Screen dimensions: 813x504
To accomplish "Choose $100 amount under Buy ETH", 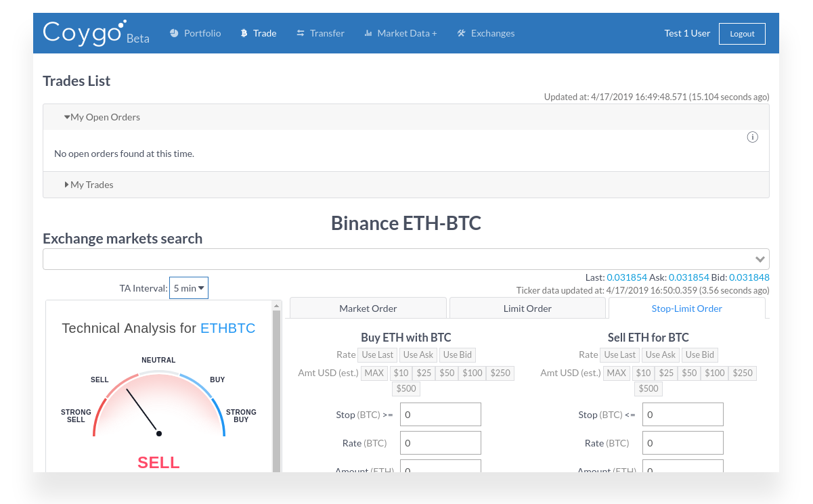I will pyautogui.click(x=473, y=373).
